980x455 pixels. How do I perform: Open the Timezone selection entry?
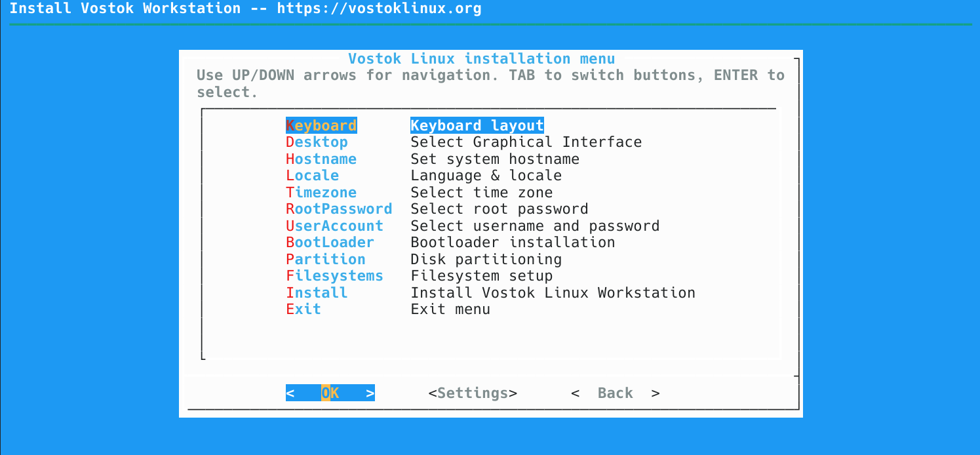pos(321,192)
